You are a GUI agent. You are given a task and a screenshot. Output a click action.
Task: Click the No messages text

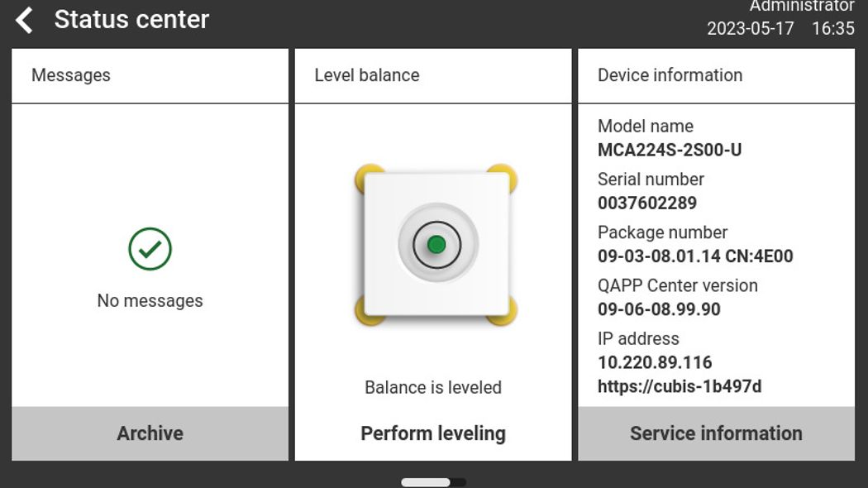pos(150,301)
